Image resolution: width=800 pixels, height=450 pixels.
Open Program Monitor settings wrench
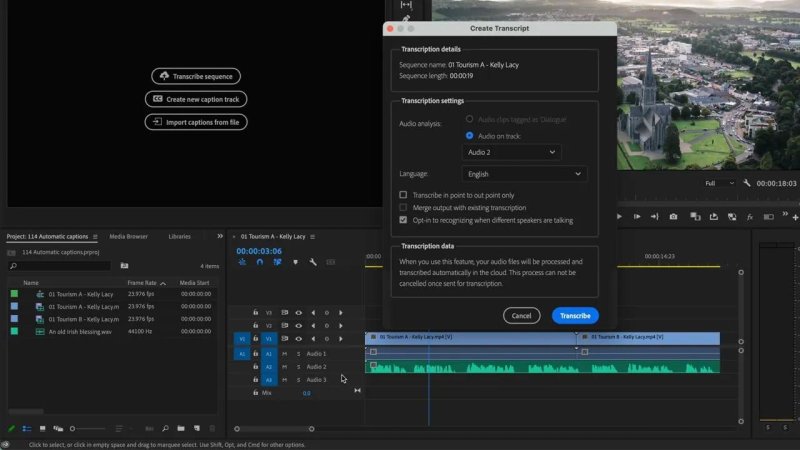tap(747, 183)
